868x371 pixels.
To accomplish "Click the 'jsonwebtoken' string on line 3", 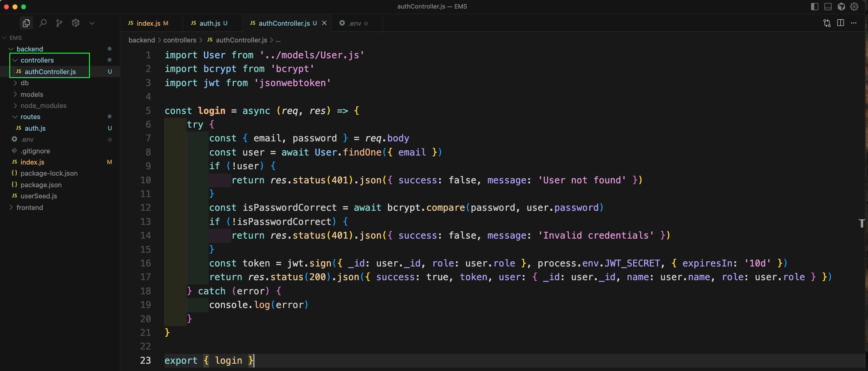I will [292, 83].
